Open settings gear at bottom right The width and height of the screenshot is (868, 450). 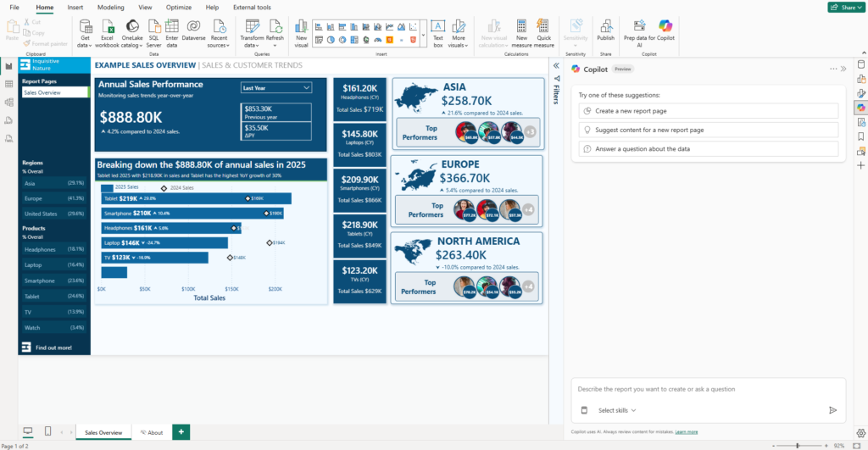(x=861, y=433)
